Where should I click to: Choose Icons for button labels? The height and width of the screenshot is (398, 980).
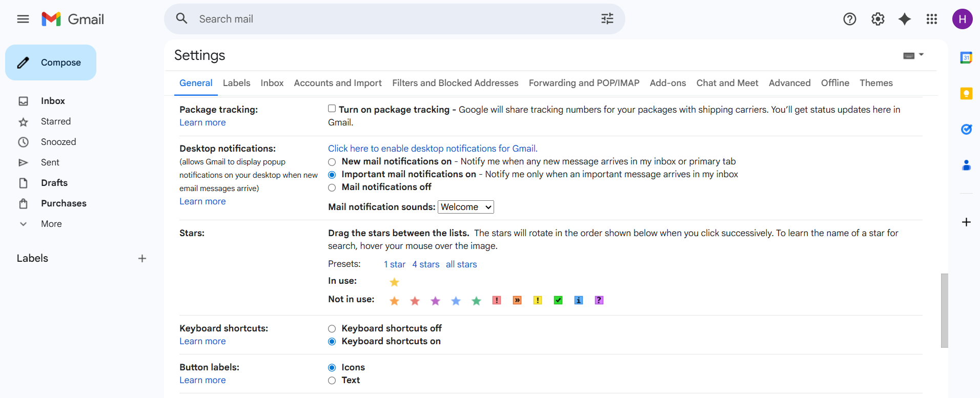tap(332, 368)
